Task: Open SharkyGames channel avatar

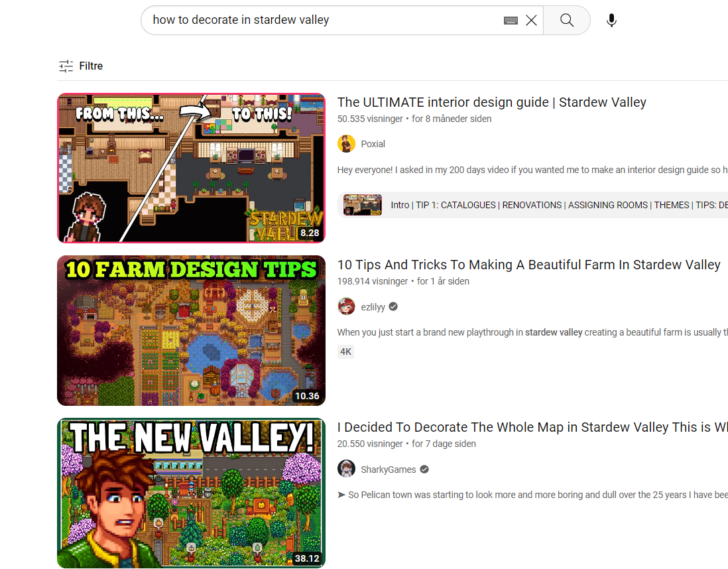Action: [x=346, y=469]
